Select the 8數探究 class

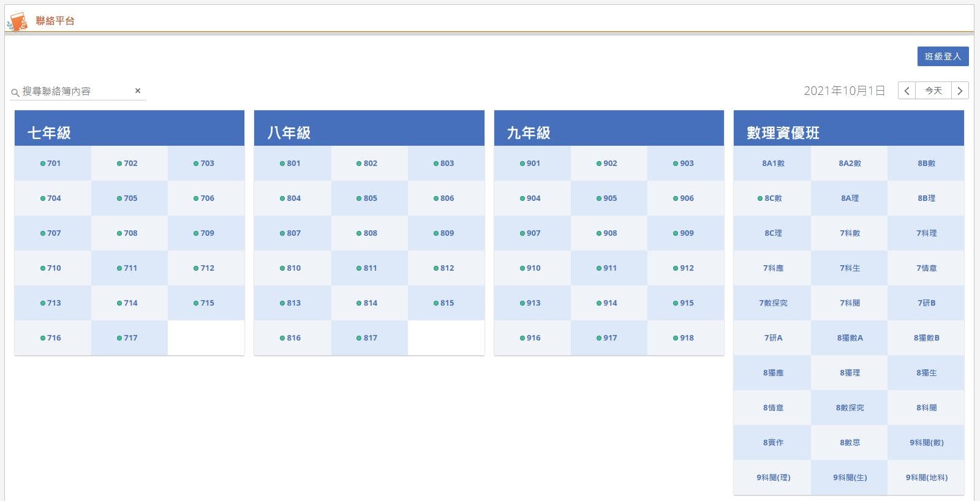point(849,408)
